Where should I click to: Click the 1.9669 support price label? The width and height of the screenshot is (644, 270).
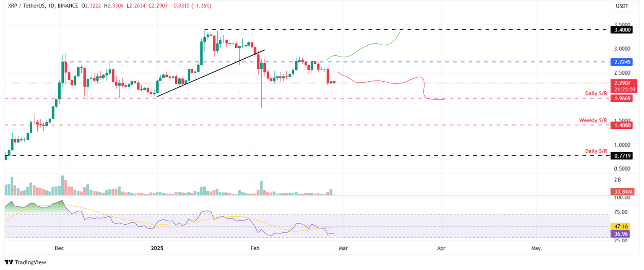tap(622, 98)
